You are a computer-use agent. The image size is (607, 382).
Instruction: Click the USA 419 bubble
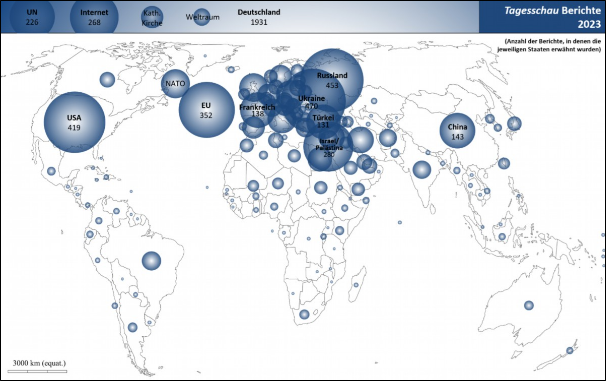point(74,122)
